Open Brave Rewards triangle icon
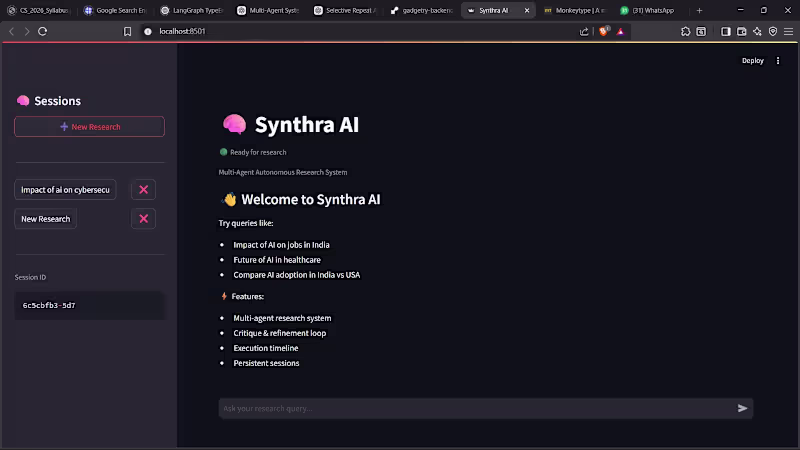 pos(620,31)
